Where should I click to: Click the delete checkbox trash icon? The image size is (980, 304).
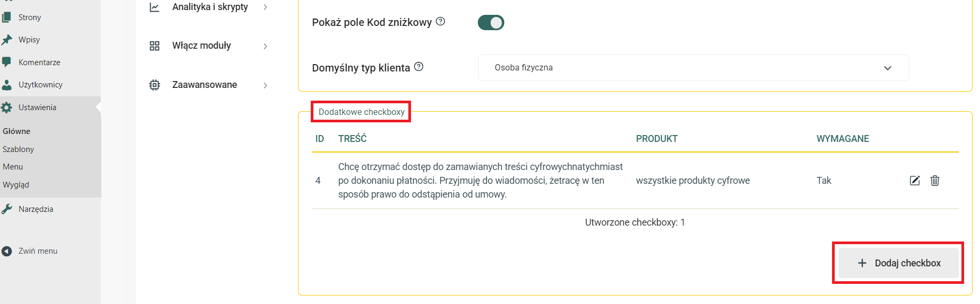(935, 181)
